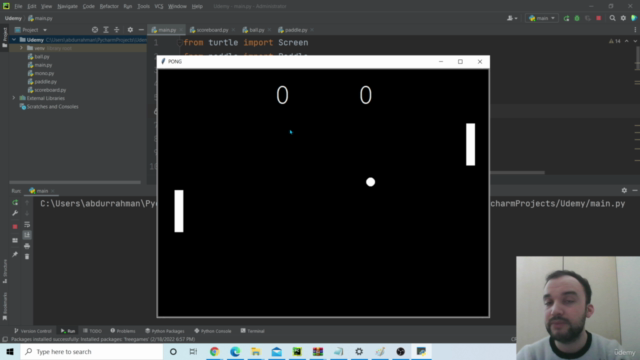
Task: Click the Windows search box
Action: click(x=92, y=351)
